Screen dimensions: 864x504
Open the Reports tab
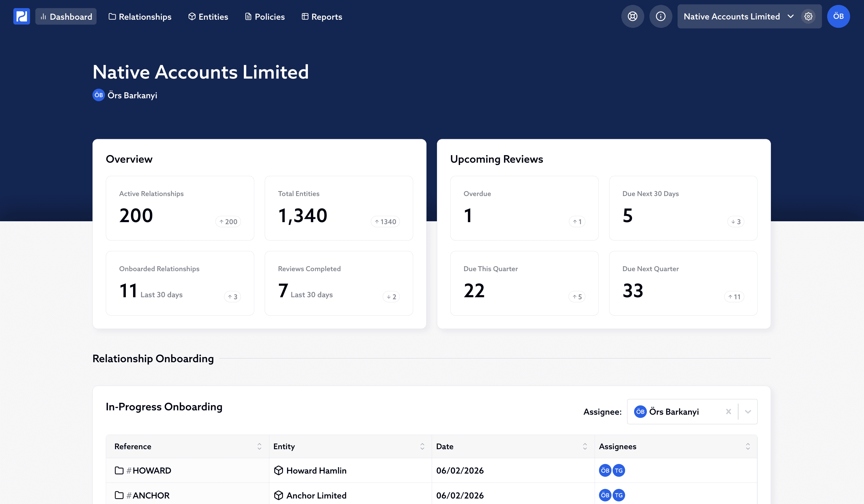322,17
